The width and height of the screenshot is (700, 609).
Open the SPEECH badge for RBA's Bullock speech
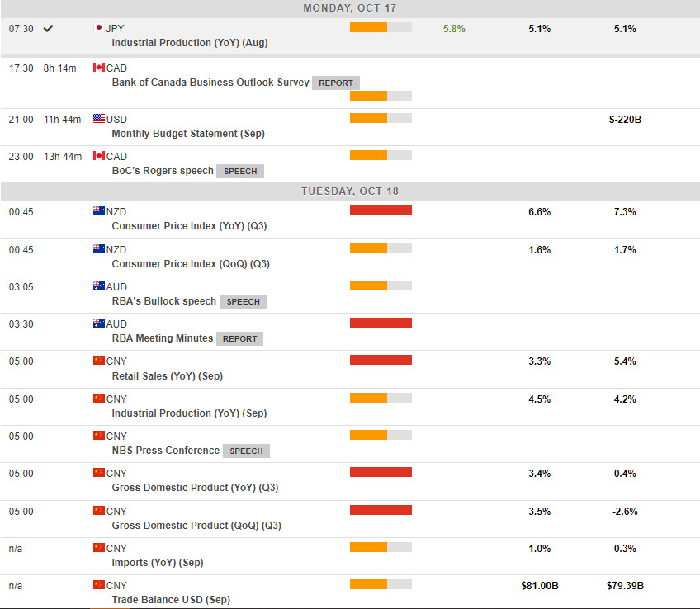(x=243, y=302)
